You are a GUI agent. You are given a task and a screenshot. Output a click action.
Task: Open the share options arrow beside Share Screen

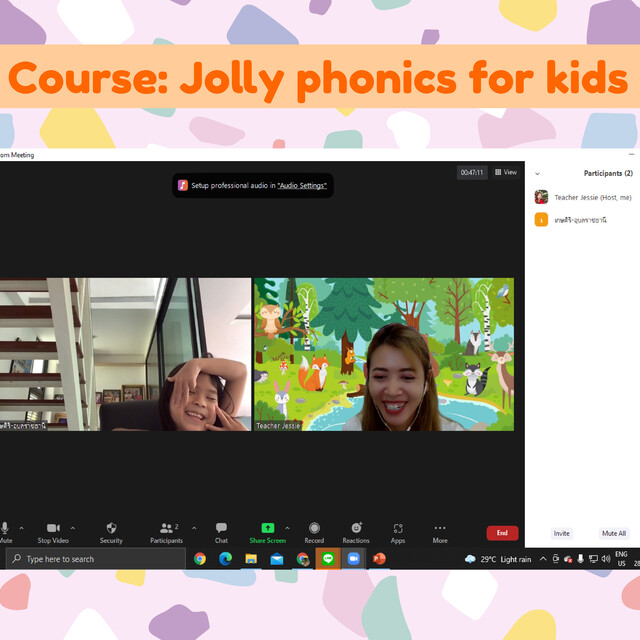287,528
